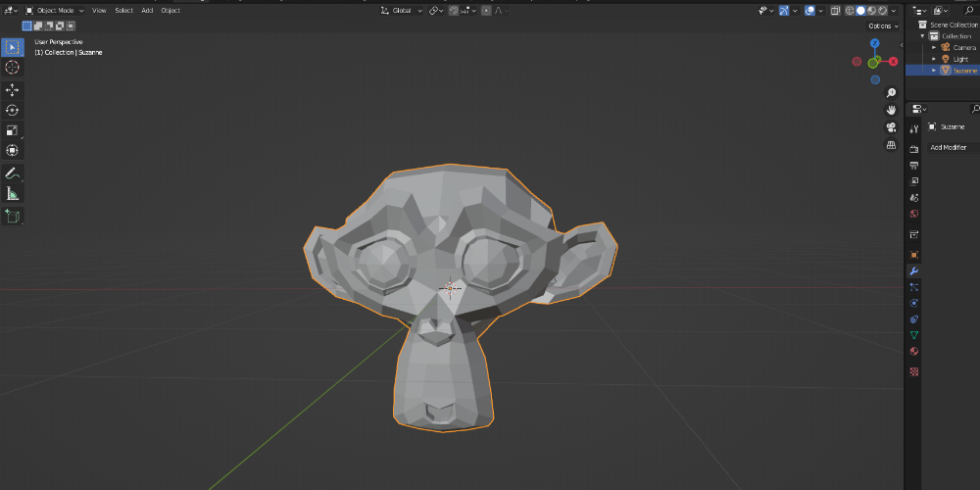Open the Tool properties tab
Image resolution: width=980 pixels, height=490 pixels.
point(913,128)
